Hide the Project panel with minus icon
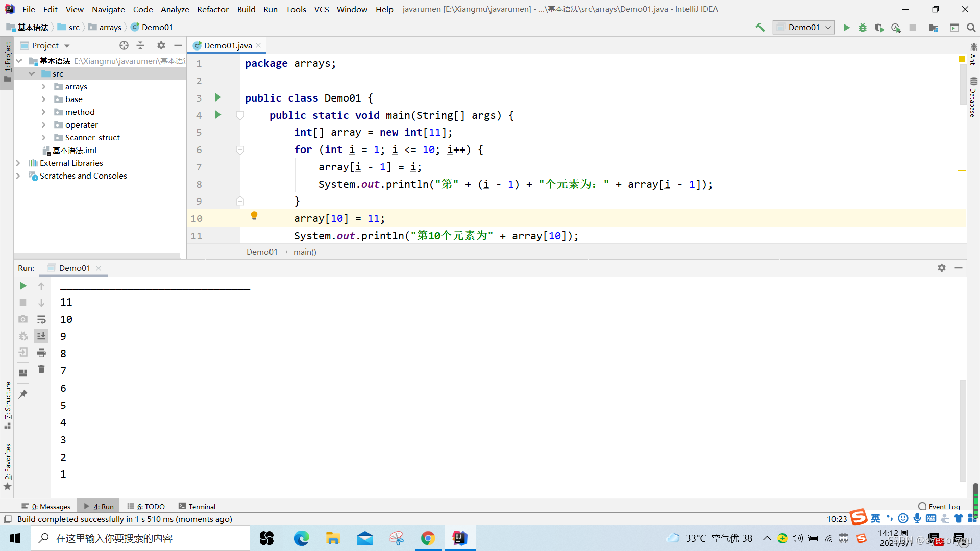This screenshot has width=980, height=551. pyautogui.click(x=178, y=45)
